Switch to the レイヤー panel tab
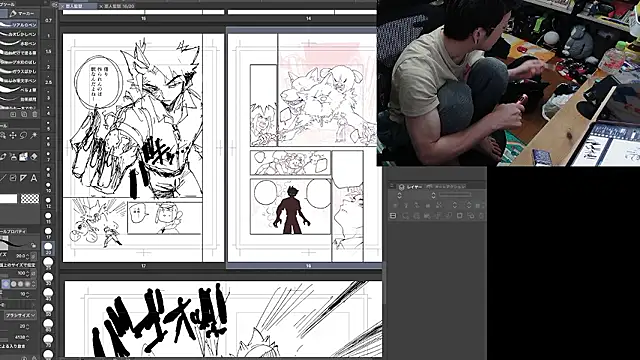The image size is (640, 360). [411, 187]
